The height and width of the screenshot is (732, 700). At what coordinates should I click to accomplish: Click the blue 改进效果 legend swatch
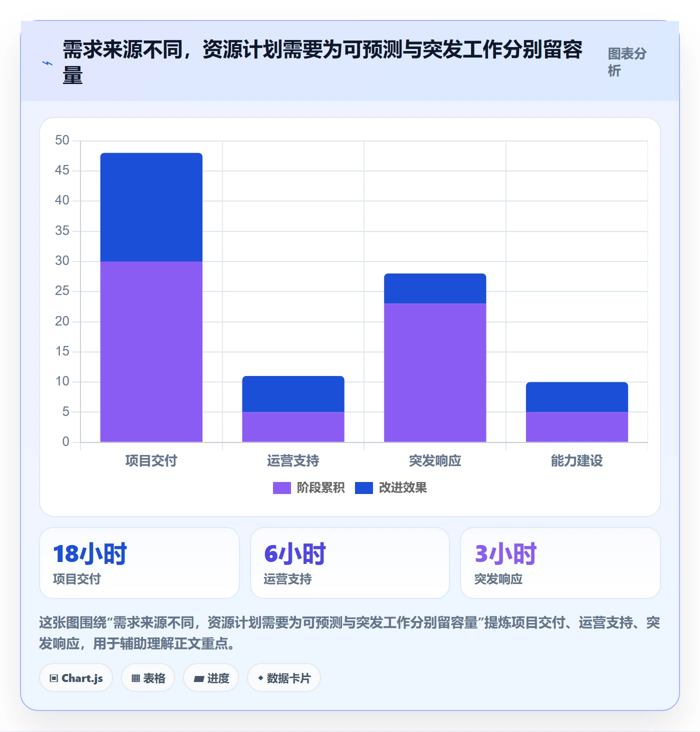[364, 488]
